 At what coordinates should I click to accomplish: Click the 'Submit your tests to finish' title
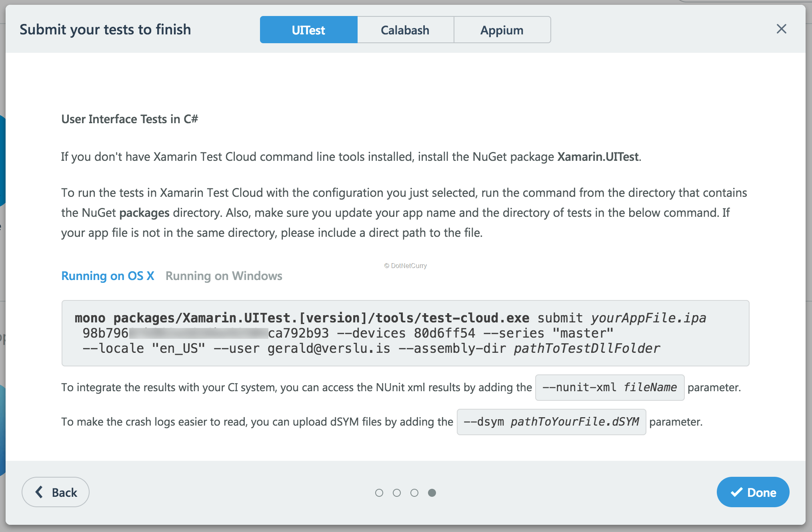105,29
